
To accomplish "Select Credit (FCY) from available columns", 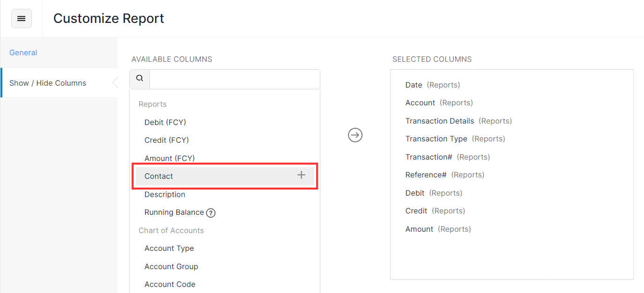I will click(165, 139).
